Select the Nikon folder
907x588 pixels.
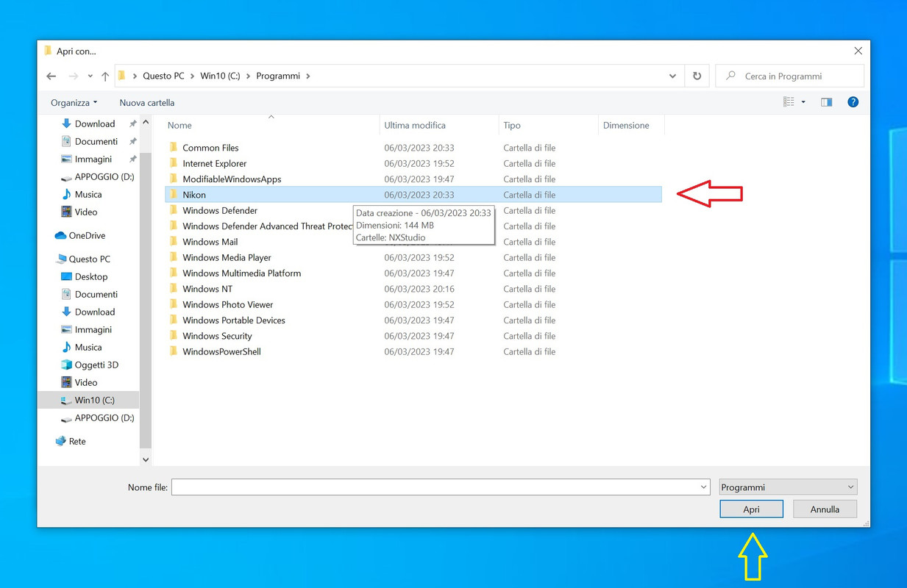coord(413,195)
